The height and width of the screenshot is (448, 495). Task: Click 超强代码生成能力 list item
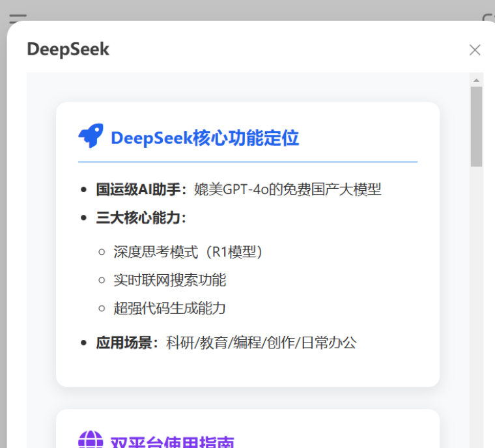tap(170, 308)
